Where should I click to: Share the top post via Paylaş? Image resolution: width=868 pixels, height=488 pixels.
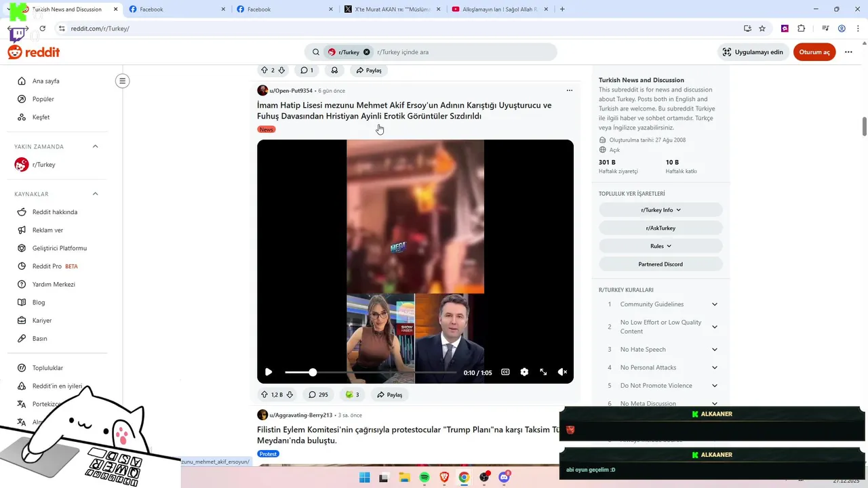(369, 70)
